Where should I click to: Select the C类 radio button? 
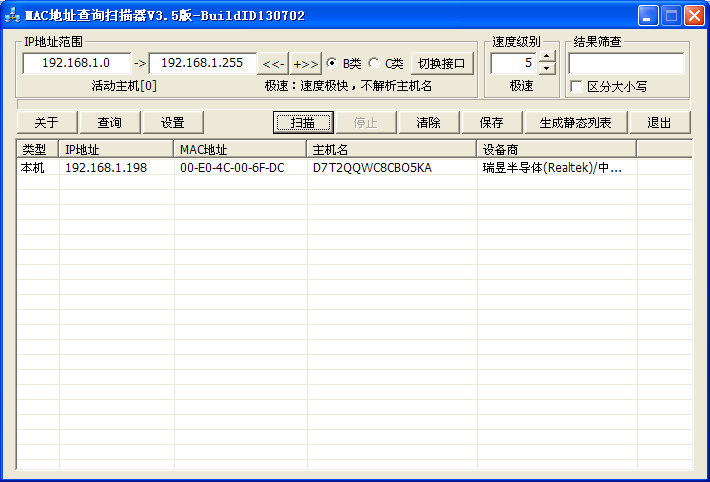[x=374, y=63]
